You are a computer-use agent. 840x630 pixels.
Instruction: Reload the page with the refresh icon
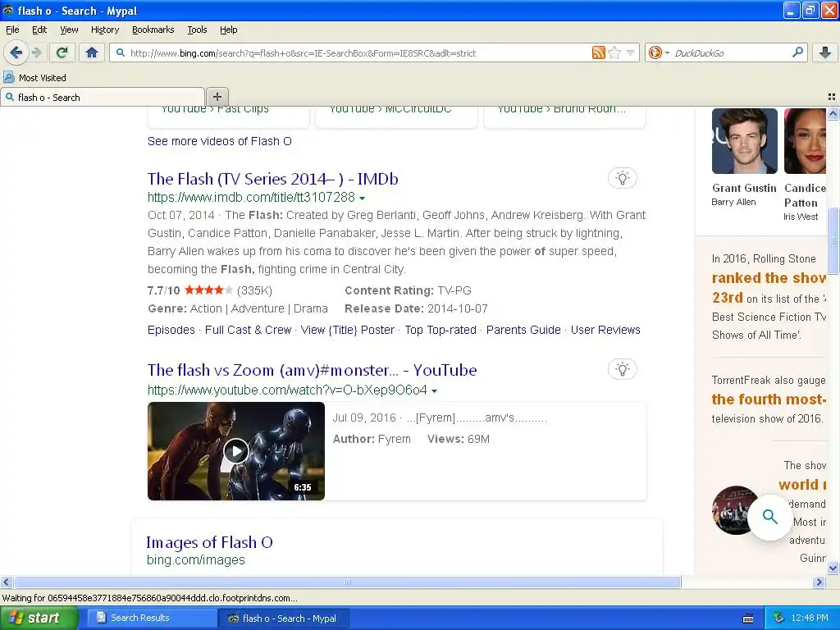62,52
